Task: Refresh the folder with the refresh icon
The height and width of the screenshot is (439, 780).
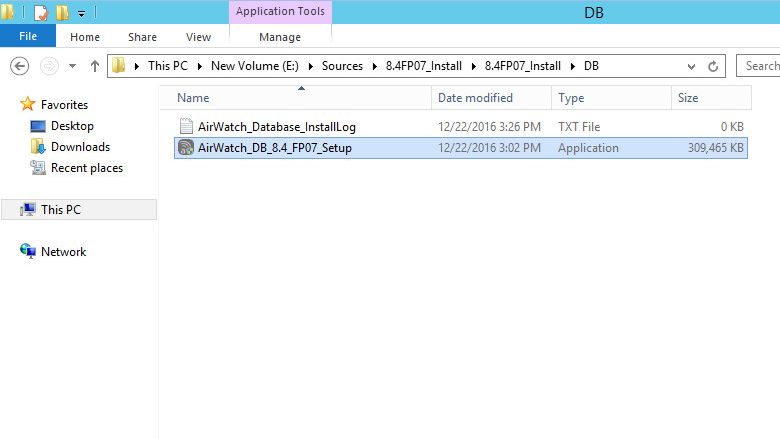Action: [713, 66]
